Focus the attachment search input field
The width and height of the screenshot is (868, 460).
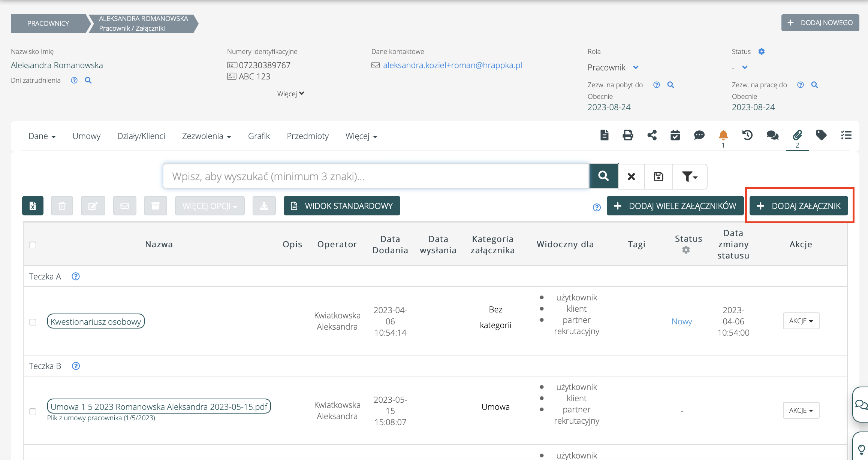coord(376,176)
